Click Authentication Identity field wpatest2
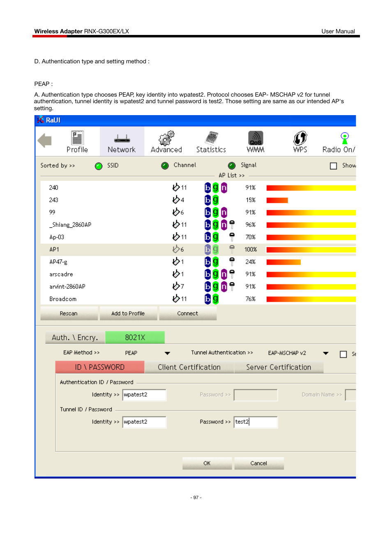The image size is (392, 555). coord(144,395)
